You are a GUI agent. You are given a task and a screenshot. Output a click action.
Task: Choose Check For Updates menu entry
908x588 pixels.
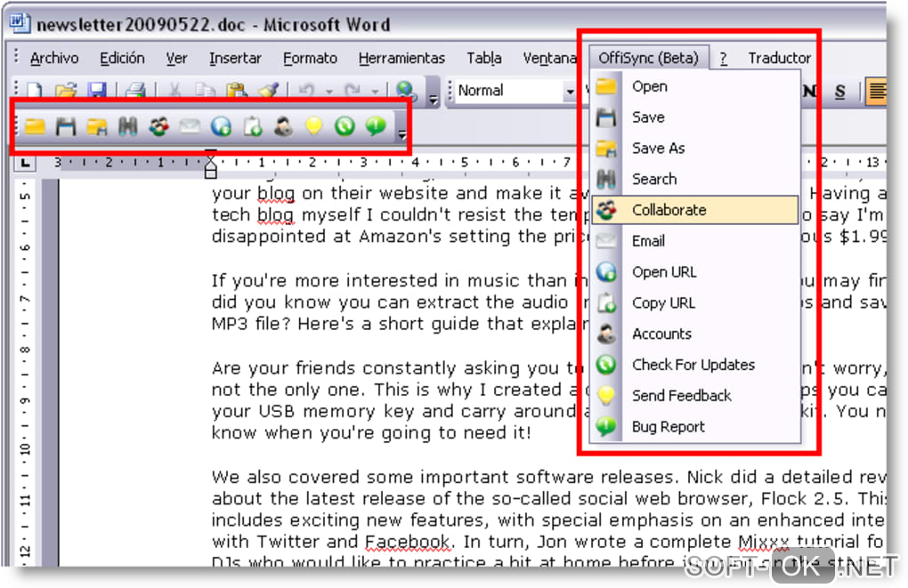point(695,365)
